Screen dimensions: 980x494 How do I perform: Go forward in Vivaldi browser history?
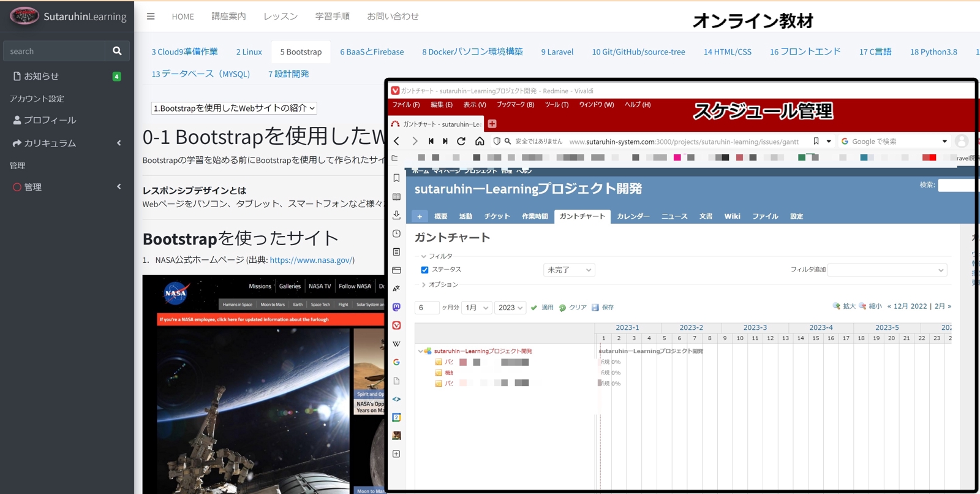coord(415,141)
